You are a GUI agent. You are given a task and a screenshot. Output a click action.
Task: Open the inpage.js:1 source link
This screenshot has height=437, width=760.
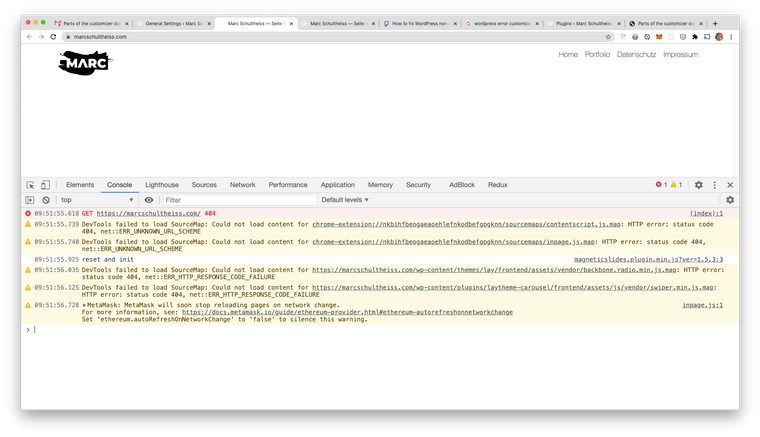point(702,305)
